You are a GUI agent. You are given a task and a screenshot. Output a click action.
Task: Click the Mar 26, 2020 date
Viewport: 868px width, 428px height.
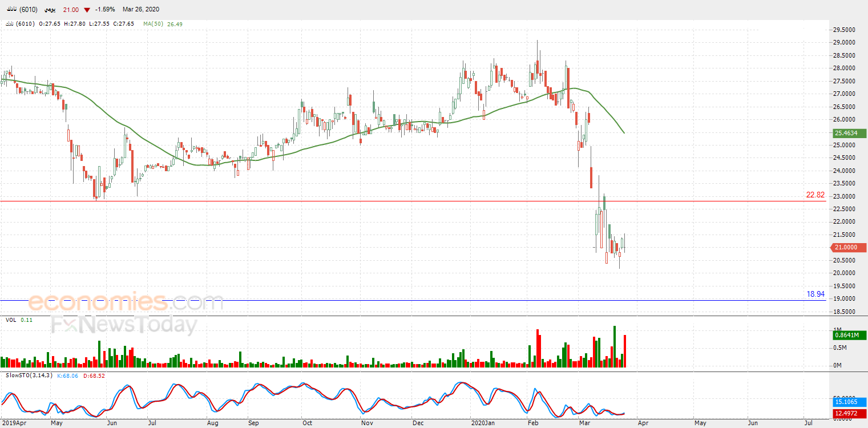(140, 10)
